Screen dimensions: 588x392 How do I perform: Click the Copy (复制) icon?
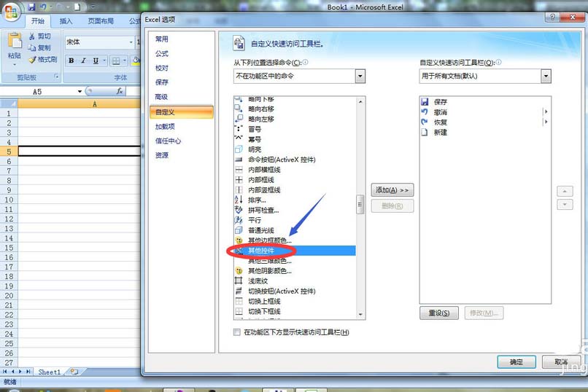[32, 47]
